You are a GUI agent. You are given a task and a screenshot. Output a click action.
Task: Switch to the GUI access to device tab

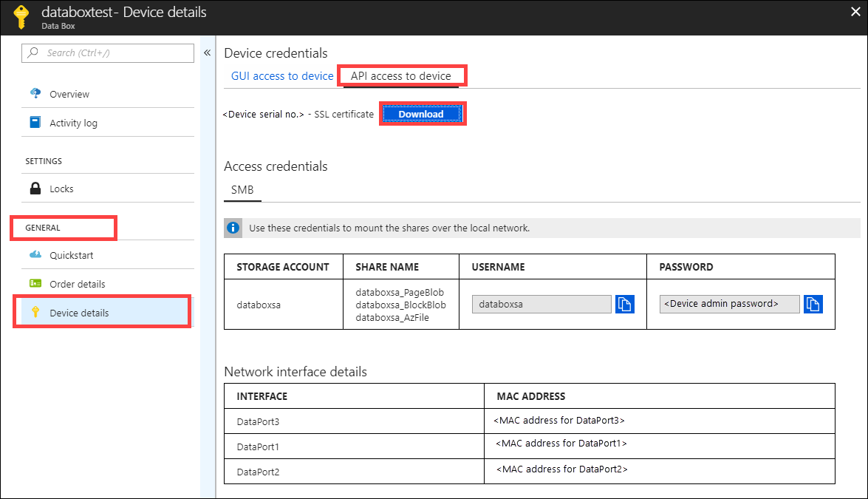281,75
